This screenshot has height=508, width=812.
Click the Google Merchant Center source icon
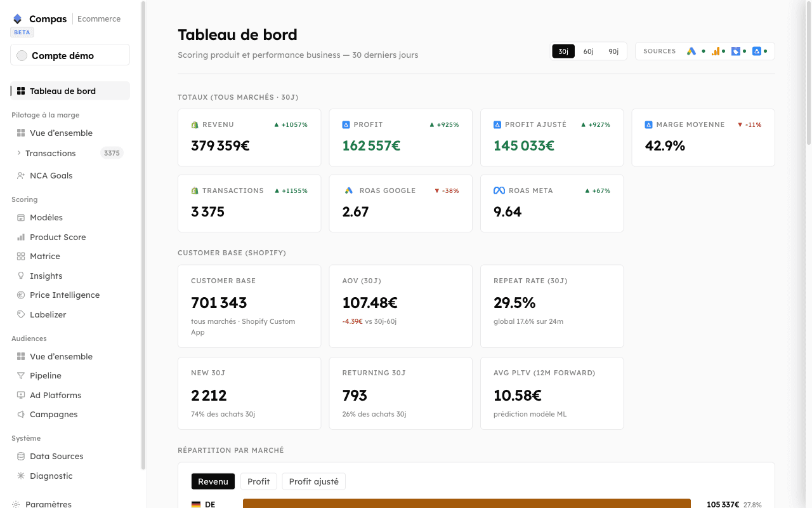coord(735,51)
